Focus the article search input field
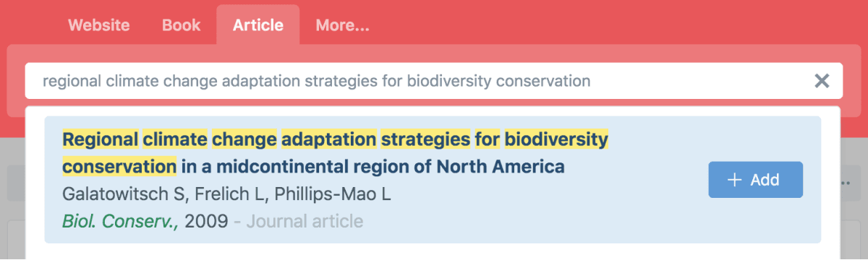 434,81
